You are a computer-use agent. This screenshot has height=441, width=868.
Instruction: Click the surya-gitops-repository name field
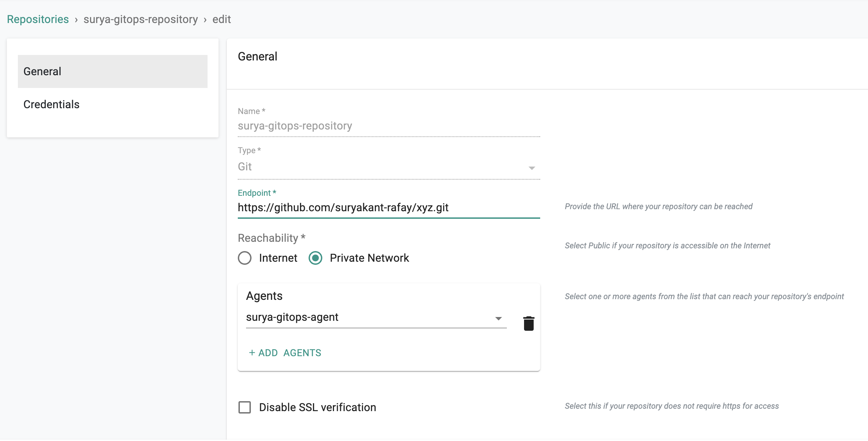[388, 125]
